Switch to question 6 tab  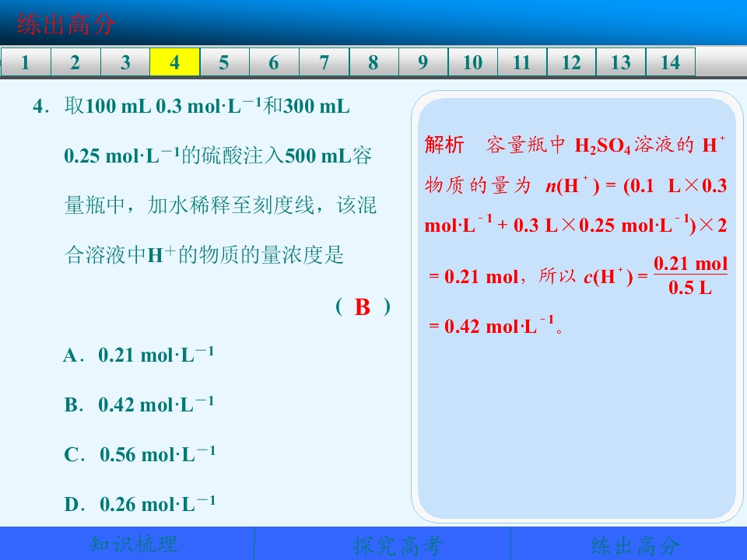point(274,62)
